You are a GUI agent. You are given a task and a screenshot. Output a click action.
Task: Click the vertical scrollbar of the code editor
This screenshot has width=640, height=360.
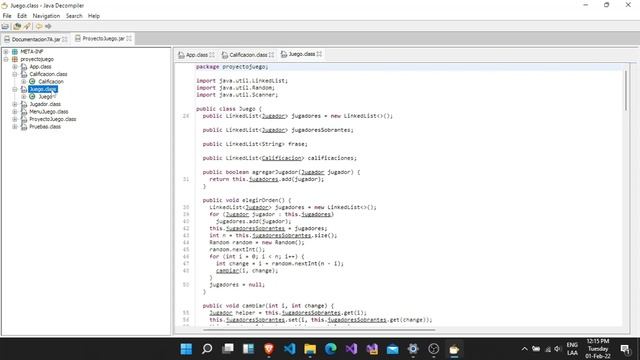pyautogui.click(x=626, y=90)
